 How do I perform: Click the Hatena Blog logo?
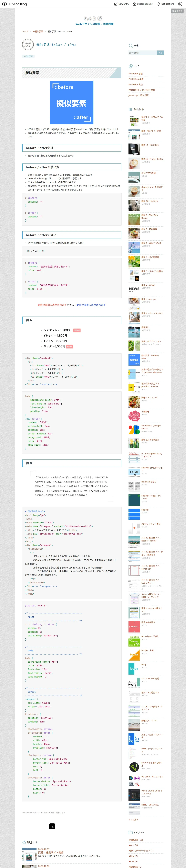coord(14,4)
